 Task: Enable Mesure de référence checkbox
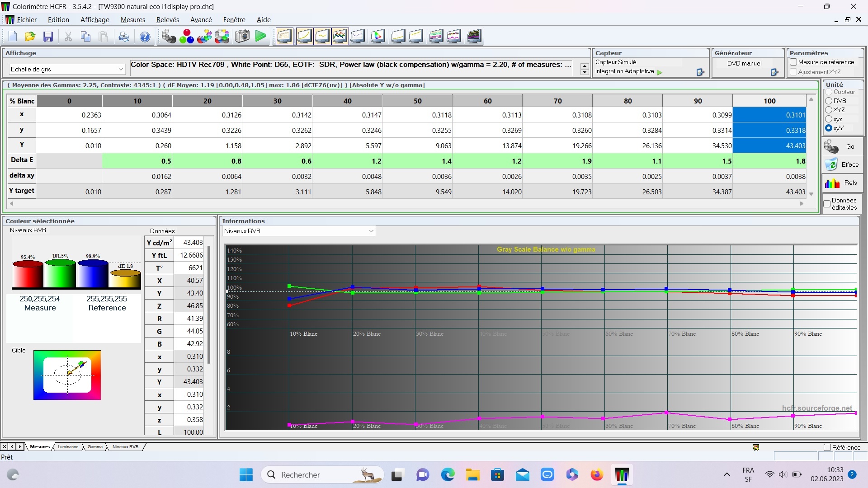point(793,62)
